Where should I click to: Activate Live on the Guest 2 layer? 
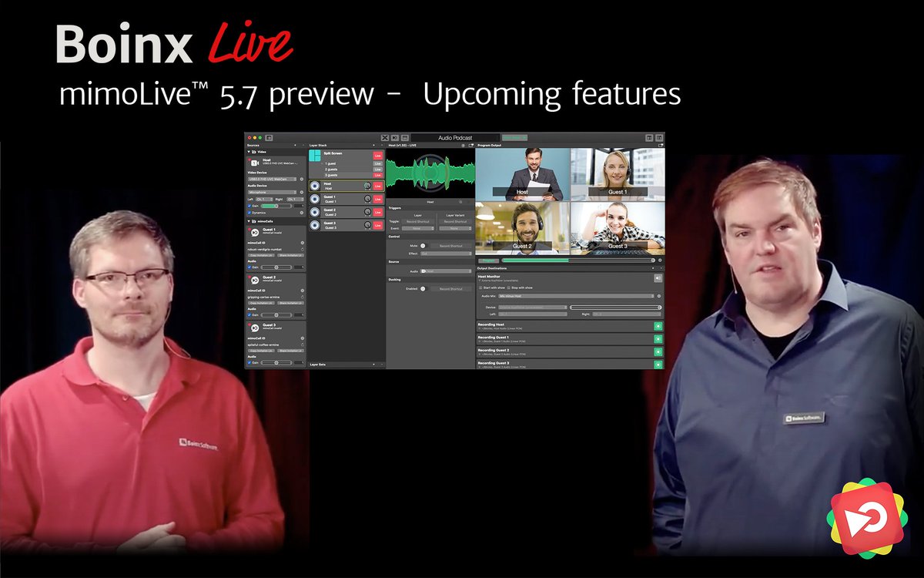377,212
